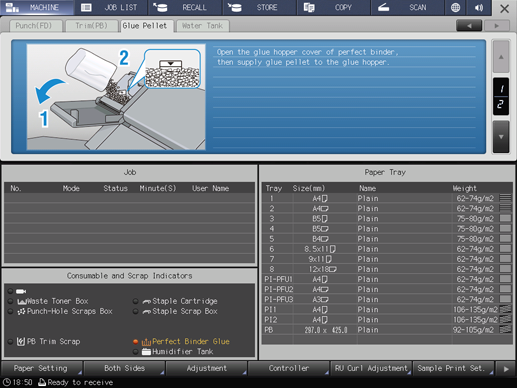Open Paper Setting

(42, 368)
